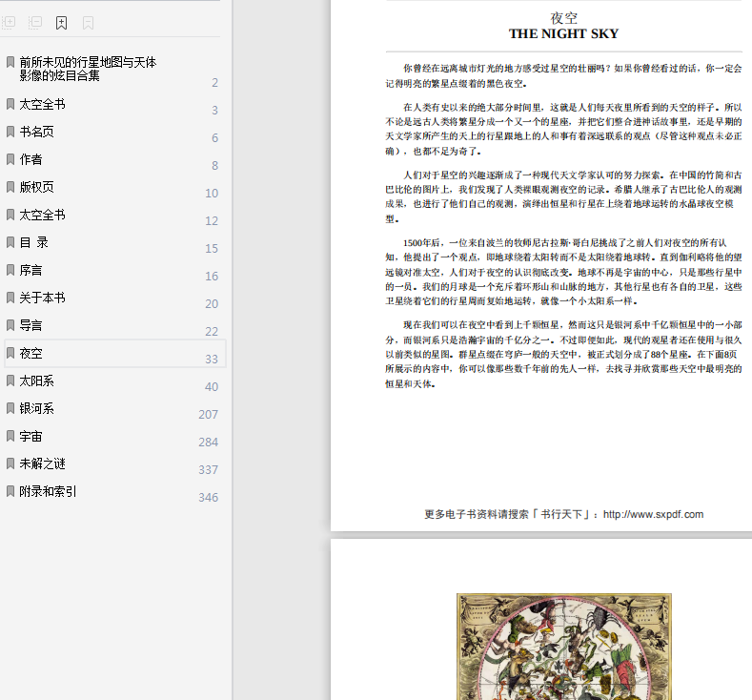The image size is (752, 700).
Task: Go to the 附录和索引 bookmark
Action: pyautogui.click(x=114, y=492)
